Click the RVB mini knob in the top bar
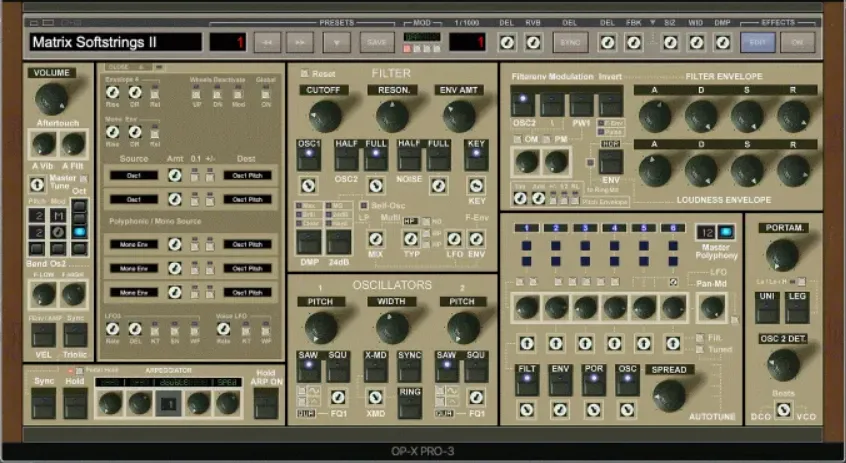Viewport: 846px width, 463px height. tap(533, 42)
